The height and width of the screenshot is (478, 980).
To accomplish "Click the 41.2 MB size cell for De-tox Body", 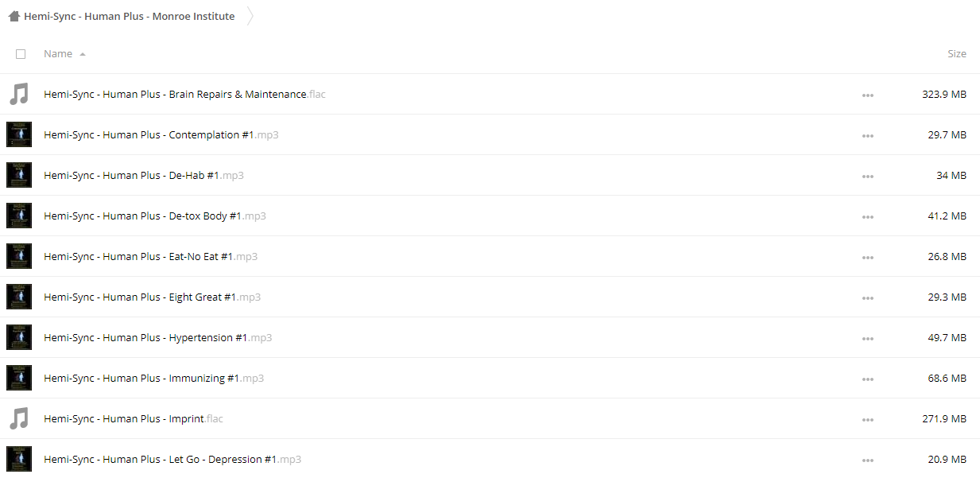I will click(x=947, y=216).
